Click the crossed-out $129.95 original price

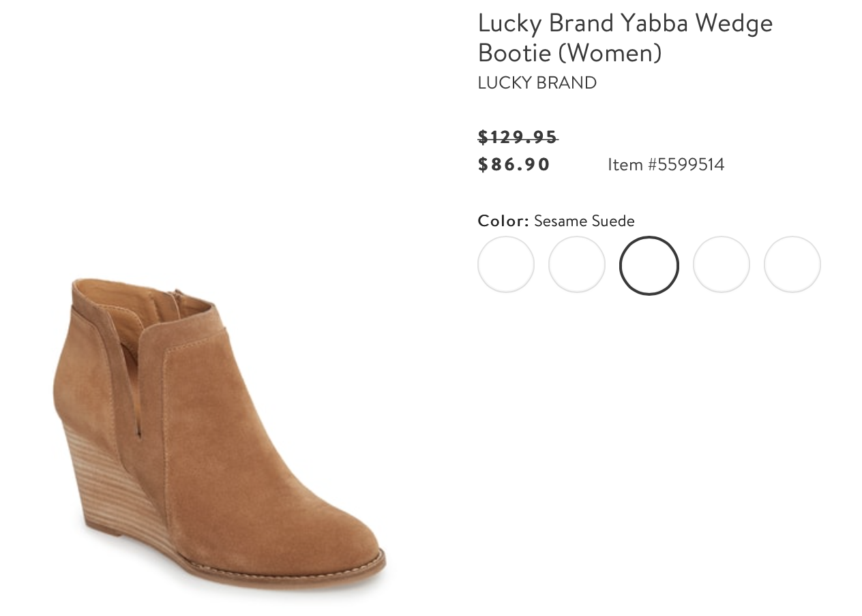pyautogui.click(x=518, y=137)
